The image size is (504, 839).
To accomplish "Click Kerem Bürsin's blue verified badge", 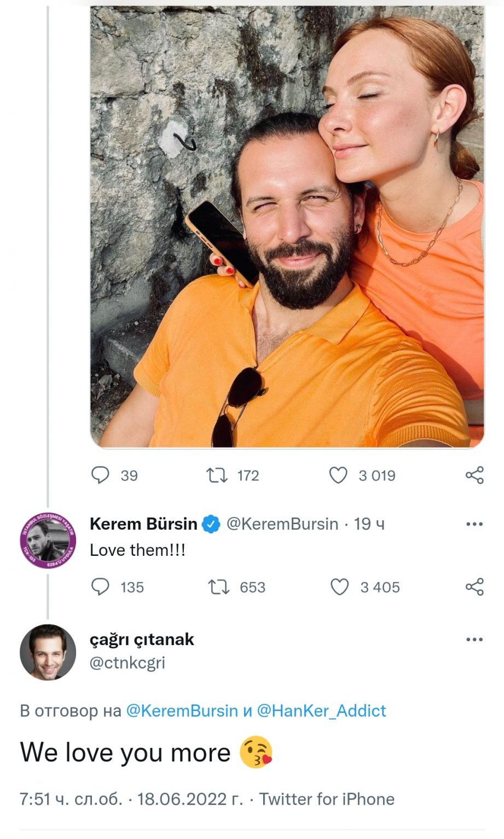I will tap(211, 524).
